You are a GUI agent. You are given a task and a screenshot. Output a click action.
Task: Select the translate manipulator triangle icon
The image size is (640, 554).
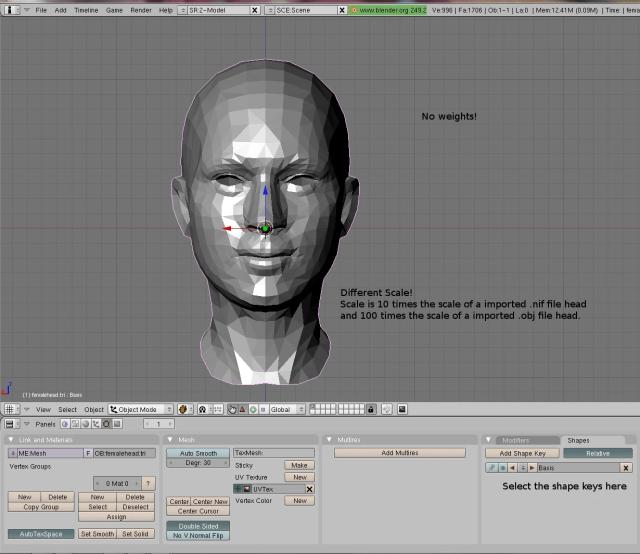tap(242, 409)
